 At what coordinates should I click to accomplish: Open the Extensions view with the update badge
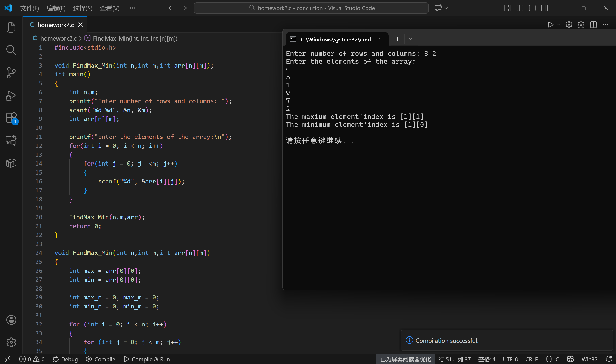tap(11, 118)
